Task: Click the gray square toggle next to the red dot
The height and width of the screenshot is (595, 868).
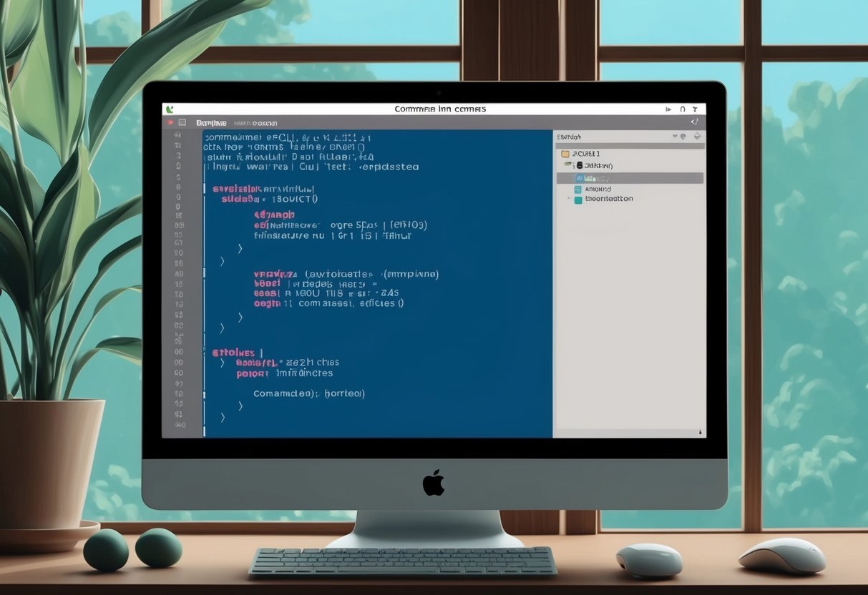Action: point(182,122)
